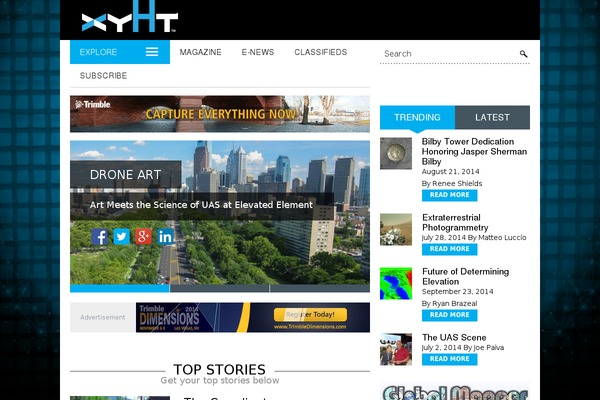Click the Top Stories heading

[x=220, y=369]
